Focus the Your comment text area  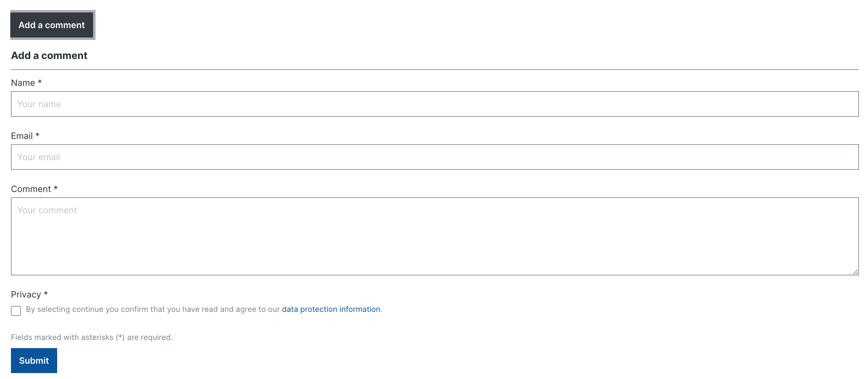point(435,237)
